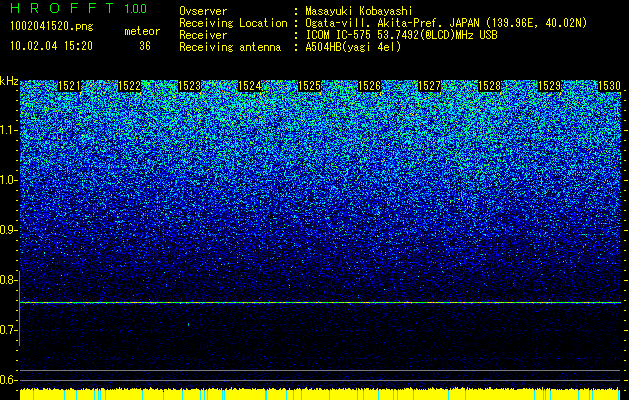Screen dimensions: 629x400
Task: Click the meteor label
Action: [142, 32]
